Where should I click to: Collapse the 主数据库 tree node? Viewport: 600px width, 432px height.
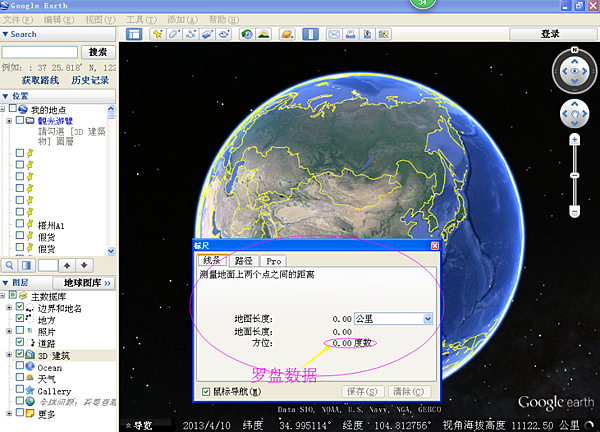[x=2, y=295]
